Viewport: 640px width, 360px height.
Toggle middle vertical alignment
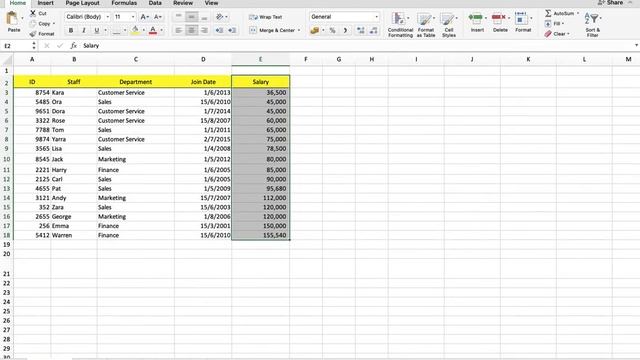(x=191, y=17)
